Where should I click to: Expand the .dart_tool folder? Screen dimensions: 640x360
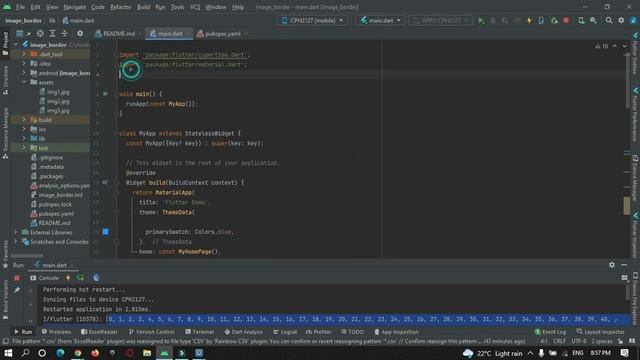coord(24,54)
